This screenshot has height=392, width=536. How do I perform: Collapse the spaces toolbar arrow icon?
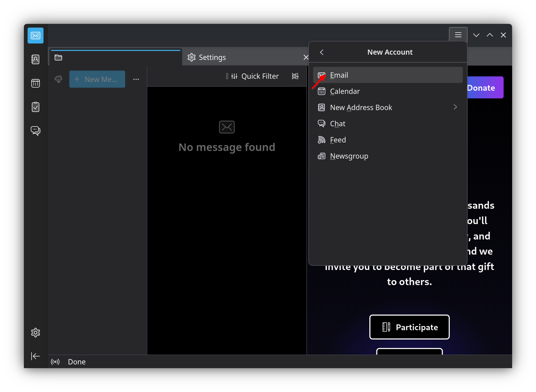[35, 356]
